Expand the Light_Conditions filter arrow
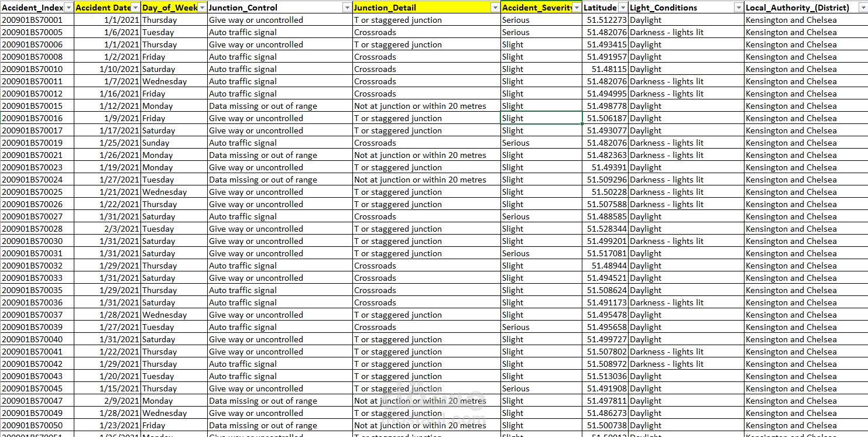Viewport: 868px width, 437px height. click(739, 8)
